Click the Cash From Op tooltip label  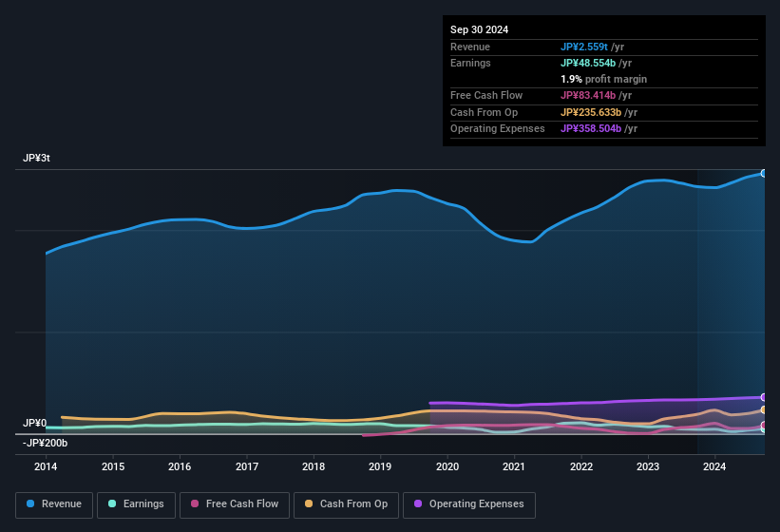point(484,112)
